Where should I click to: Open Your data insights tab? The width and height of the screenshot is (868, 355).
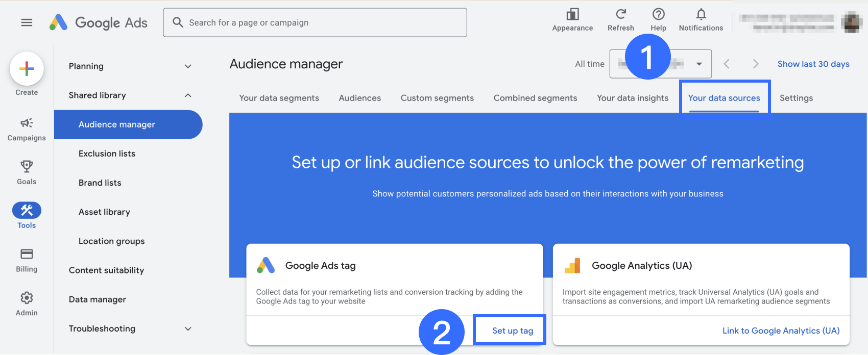click(x=633, y=98)
